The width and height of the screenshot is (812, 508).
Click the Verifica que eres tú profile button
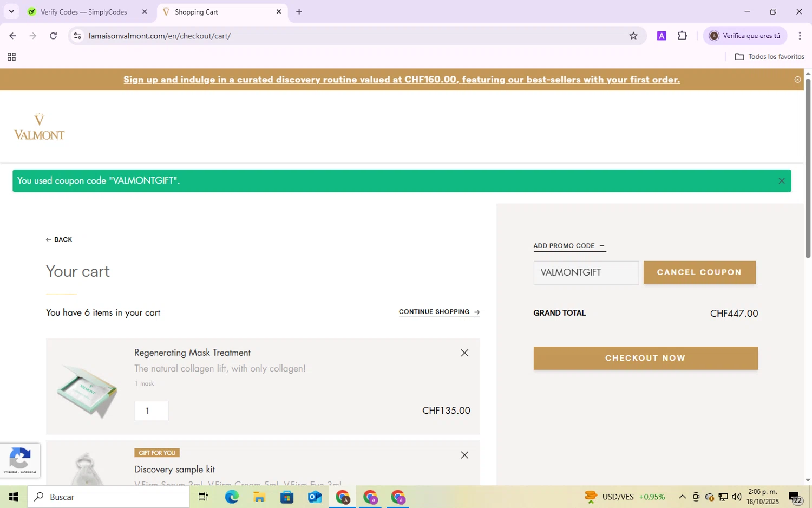click(x=745, y=36)
